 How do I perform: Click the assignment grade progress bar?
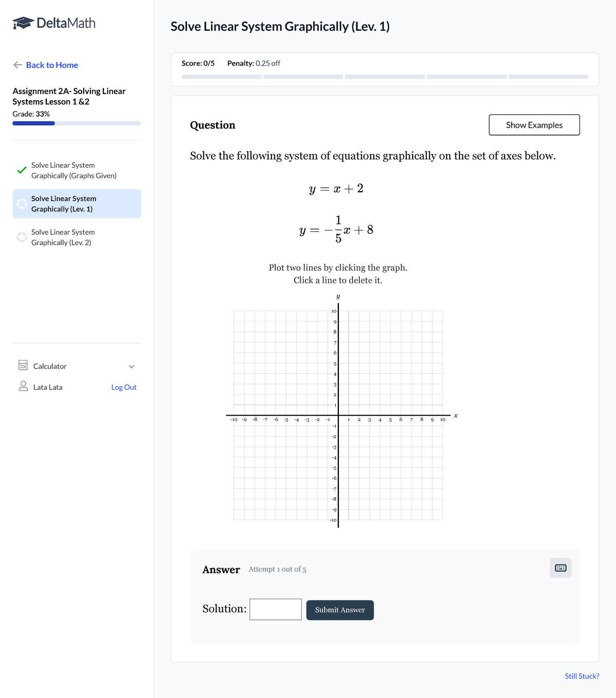tap(76, 123)
